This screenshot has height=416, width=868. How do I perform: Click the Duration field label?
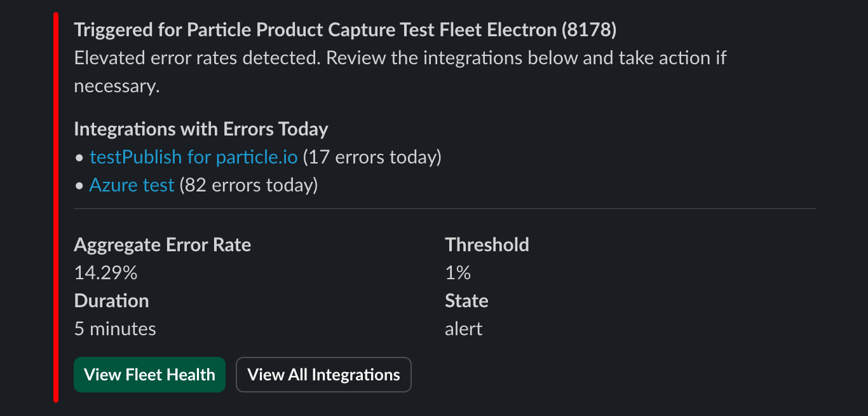(x=111, y=301)
